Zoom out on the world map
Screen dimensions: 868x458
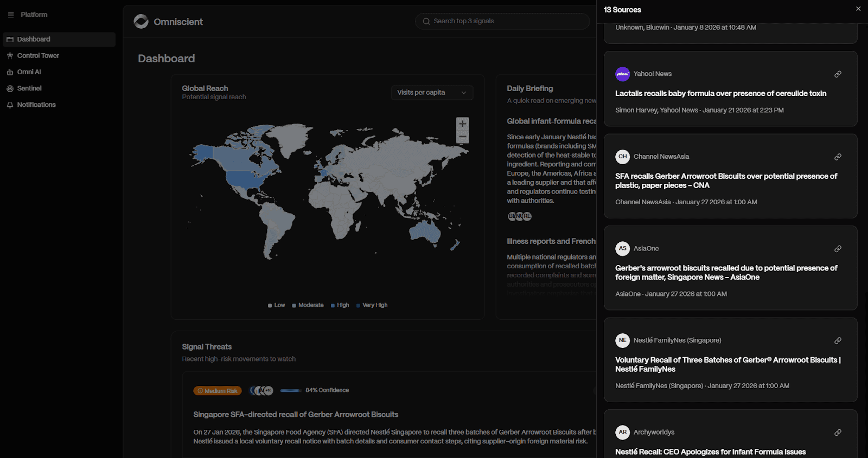(x=462, y=137)
